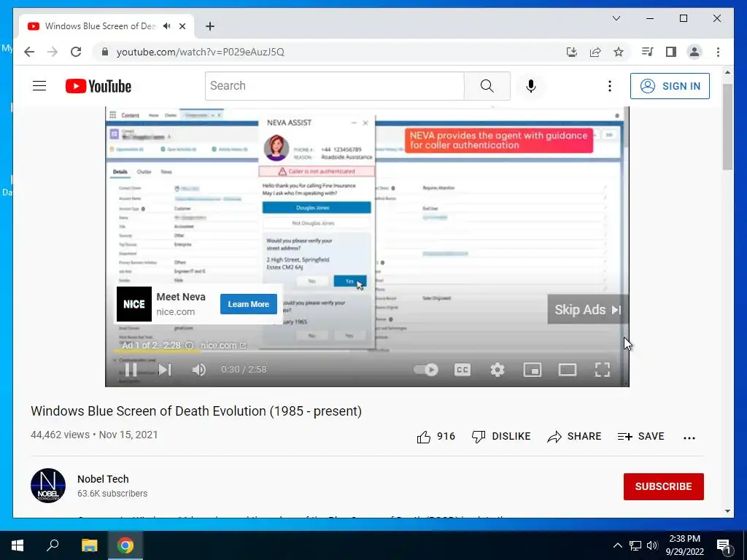Click the search magnifier button
The width and height of the screenshot is (747, 560).
coord(487,86)
